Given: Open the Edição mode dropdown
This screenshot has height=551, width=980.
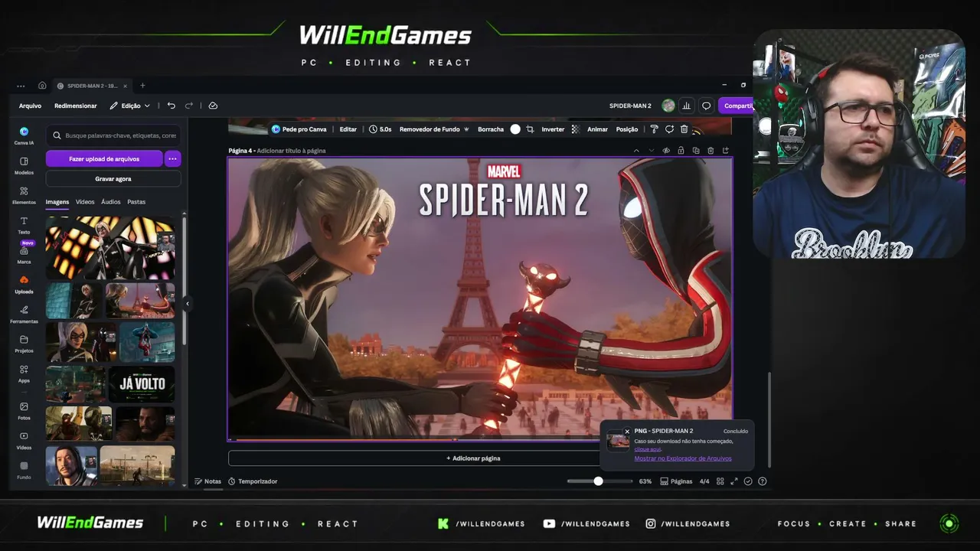Looking at the screenshot, I should (x=129, y=106).
